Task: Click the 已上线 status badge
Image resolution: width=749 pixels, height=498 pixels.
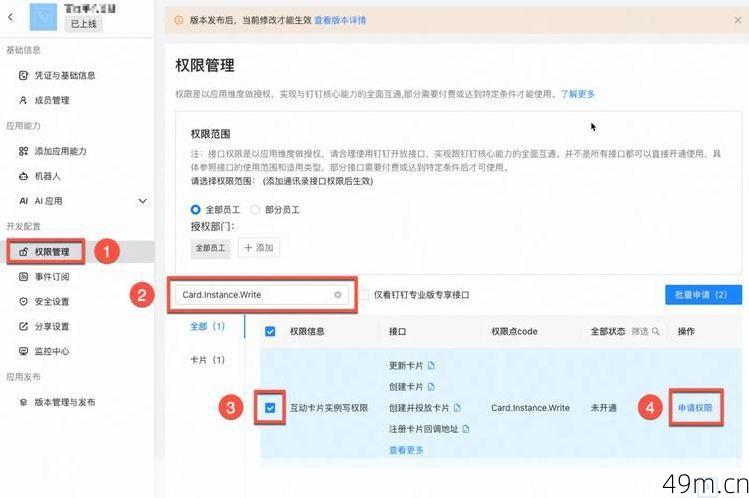Action: point(84,23)
